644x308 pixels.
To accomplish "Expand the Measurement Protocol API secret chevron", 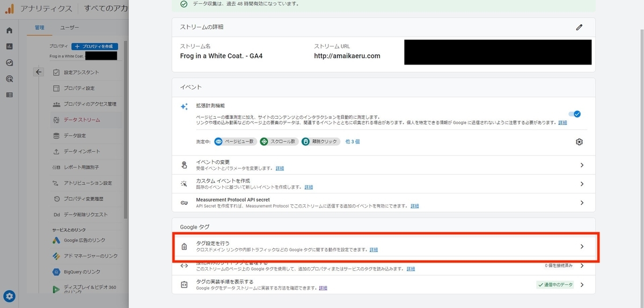I will [582, 203].
